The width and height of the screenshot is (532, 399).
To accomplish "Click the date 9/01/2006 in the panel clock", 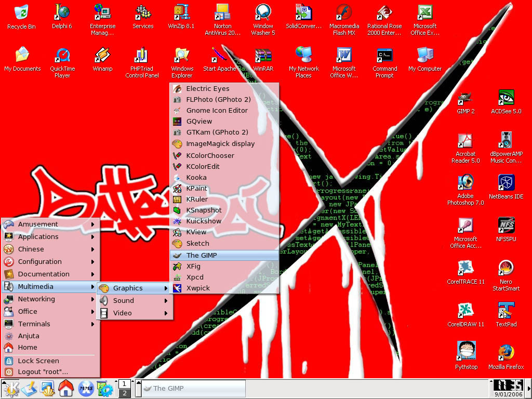I will coord(508,395).
